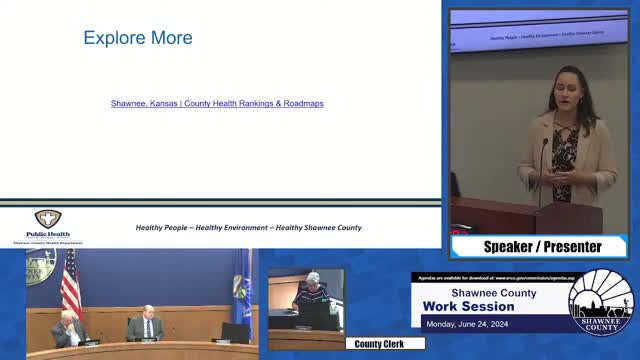Click the 'Work Session' heading
This screenshot has height=360, width=640.
[x=469, y=307]
